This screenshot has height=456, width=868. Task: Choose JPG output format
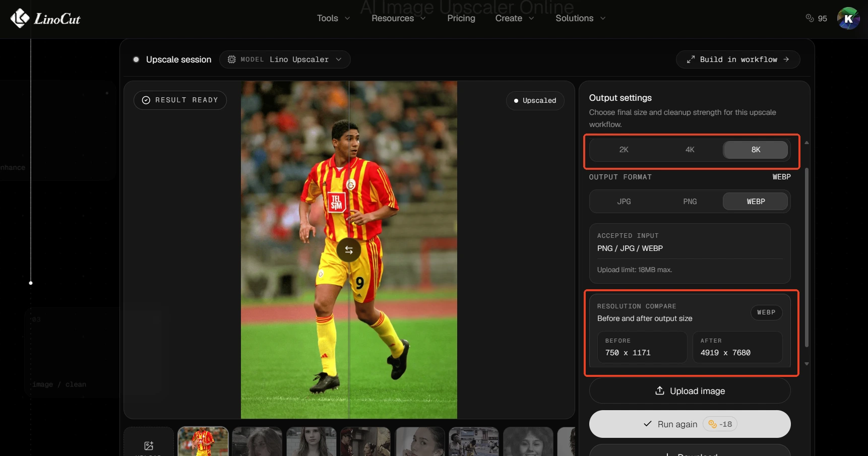coord(624,202)
